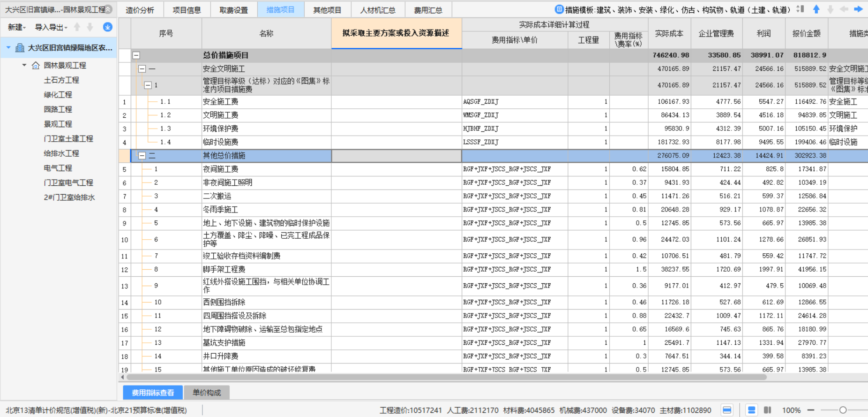Collapse the project panel with header chevron icon

[108, 9]
